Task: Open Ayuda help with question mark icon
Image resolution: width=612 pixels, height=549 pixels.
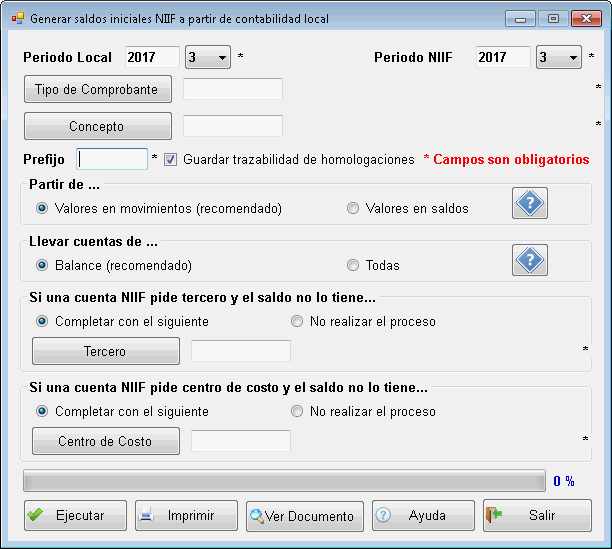Action: tap(422, 516)
